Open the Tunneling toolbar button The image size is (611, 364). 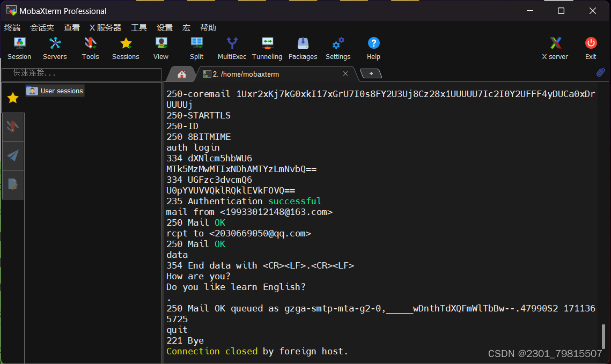(267, 48)
